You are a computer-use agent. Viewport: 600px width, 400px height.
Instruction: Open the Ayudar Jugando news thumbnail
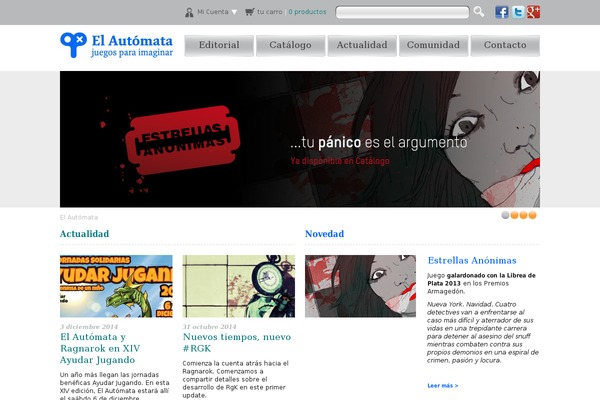click(116, 286)
